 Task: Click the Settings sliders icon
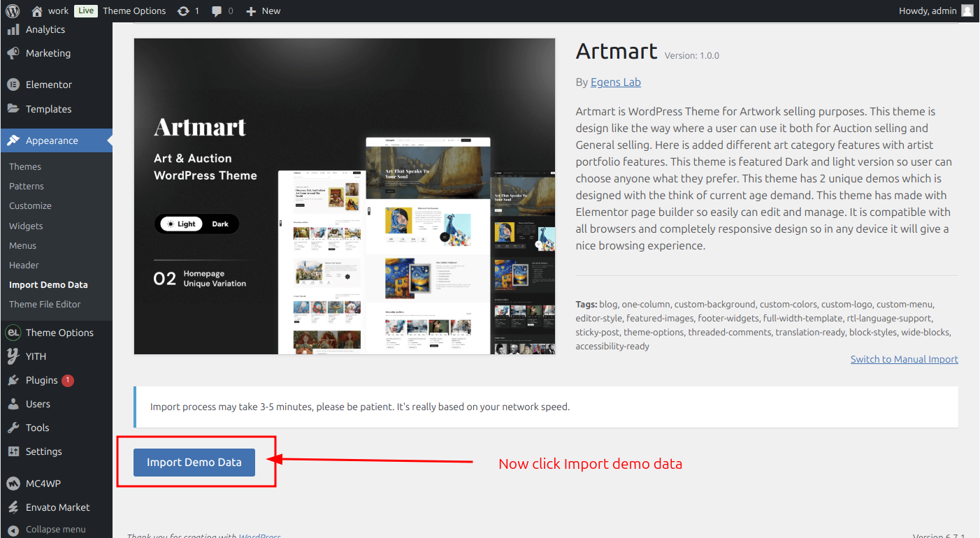[x=13, y=451]
